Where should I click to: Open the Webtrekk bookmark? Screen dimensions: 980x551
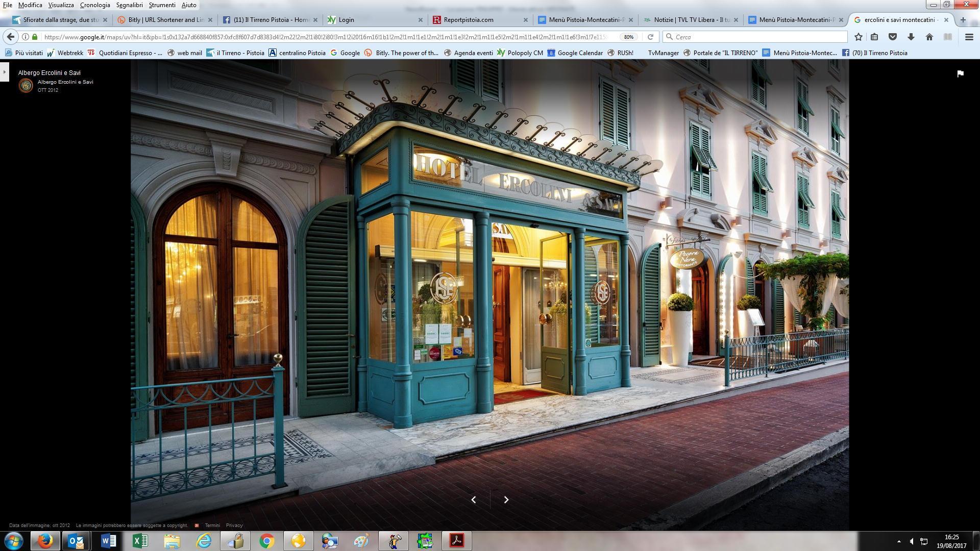pos(65,53)
